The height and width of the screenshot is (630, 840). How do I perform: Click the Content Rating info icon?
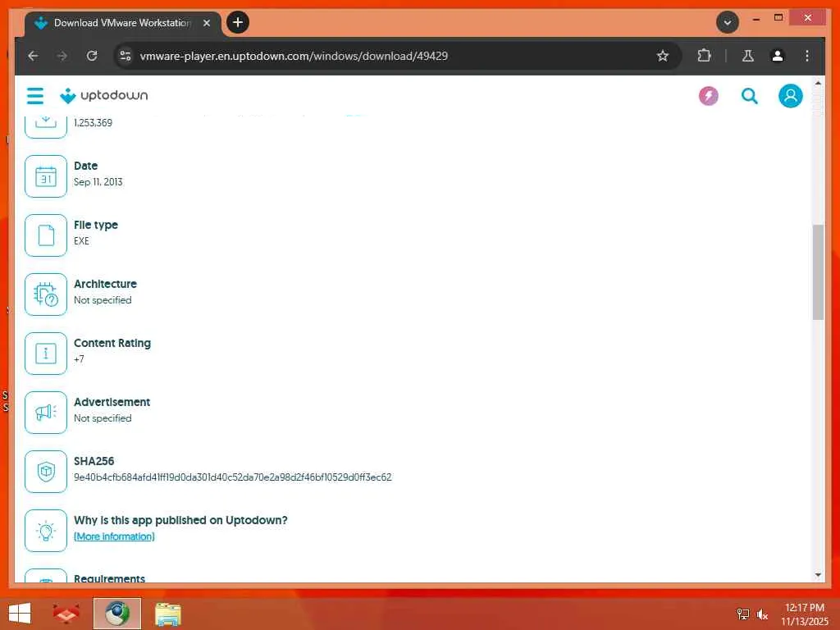(x=46, y=353)
